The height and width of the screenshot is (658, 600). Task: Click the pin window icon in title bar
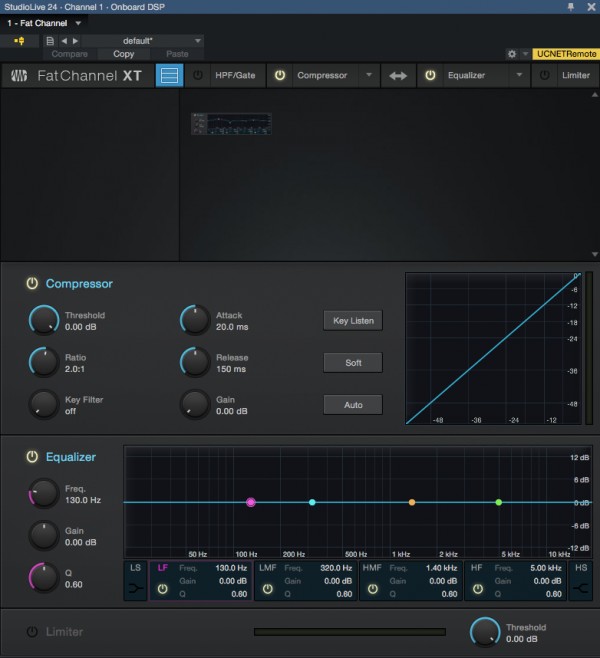click(571, 7)
